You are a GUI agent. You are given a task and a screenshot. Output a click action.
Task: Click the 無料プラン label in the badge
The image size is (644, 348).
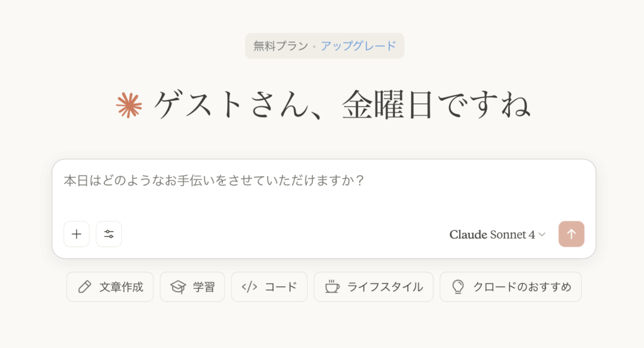click(x=280, y=45)
